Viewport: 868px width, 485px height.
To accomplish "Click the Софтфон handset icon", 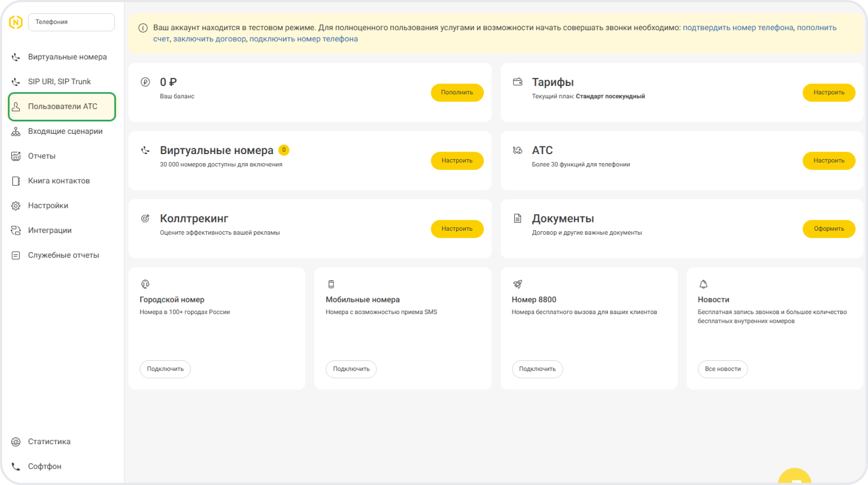I will coord(16,467).
